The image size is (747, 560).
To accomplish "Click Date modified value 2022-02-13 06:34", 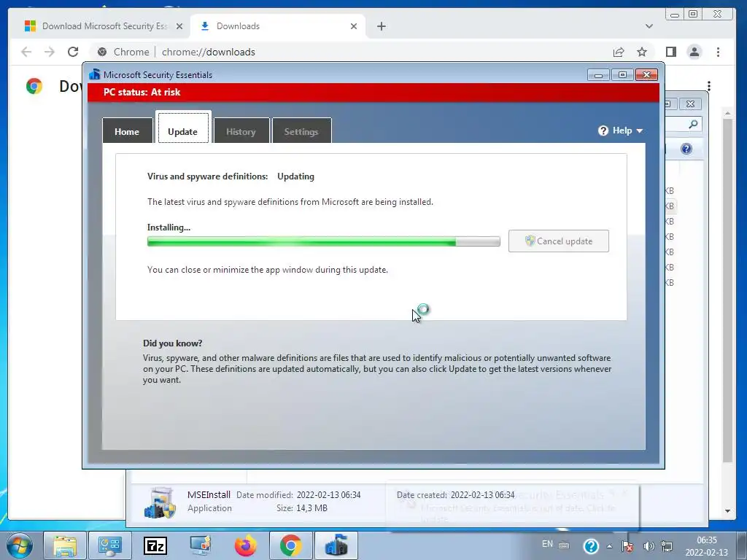I will tap(329, 495).
